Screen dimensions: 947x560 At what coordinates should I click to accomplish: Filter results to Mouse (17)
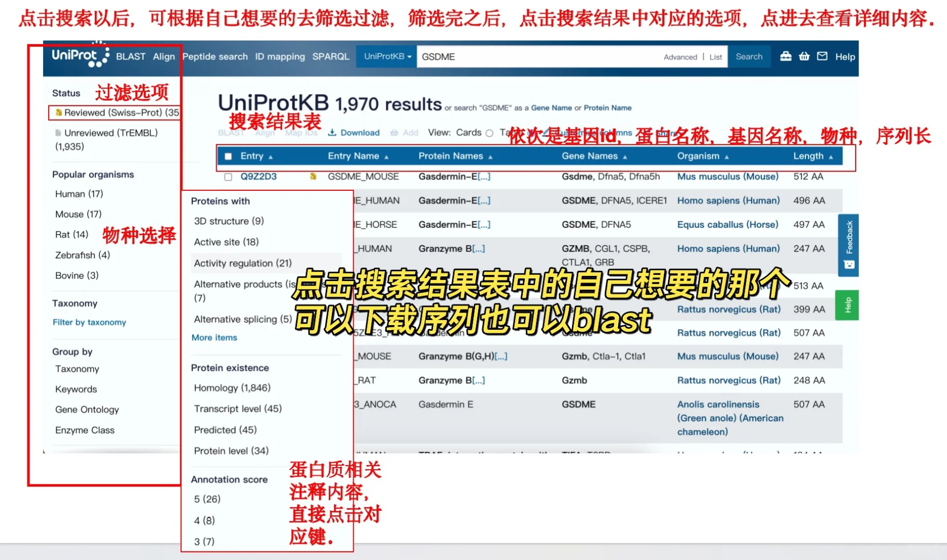tap(78, 214)
